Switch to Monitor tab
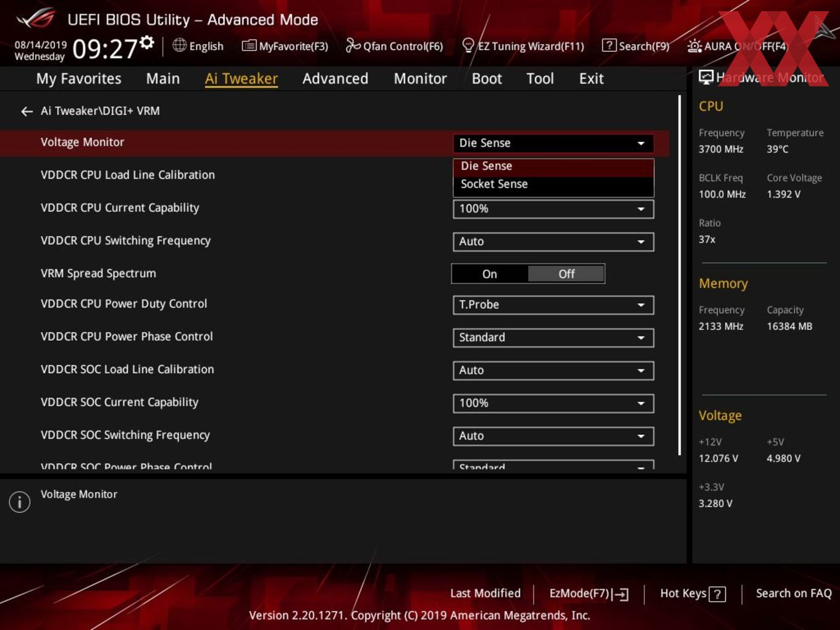This screenshot has width=840, height=630. point(420,79)
